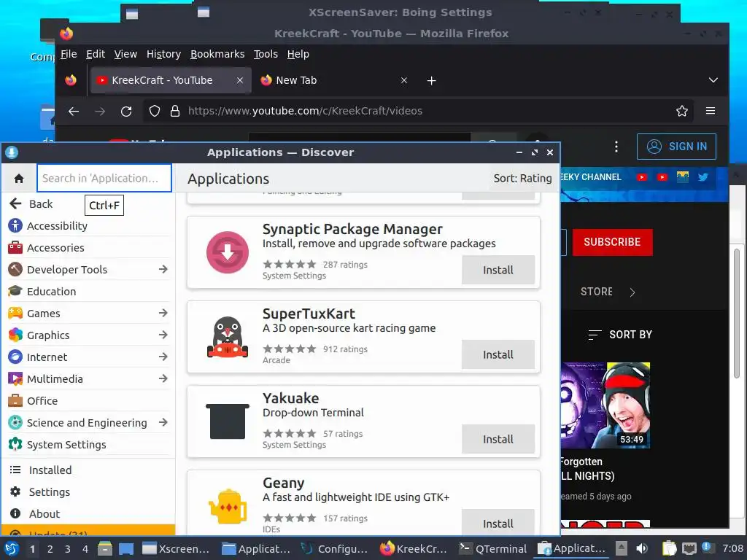Expand Multimedia subcategories arrow
Screen dimensions: 747x560
point(163,379)
